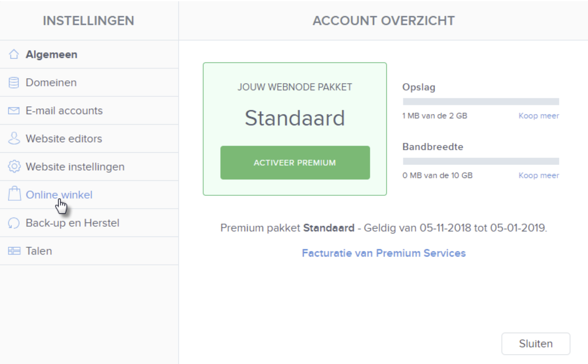
Task: Open Facturatie van Premium Services
Action: [x=383, y=253]
